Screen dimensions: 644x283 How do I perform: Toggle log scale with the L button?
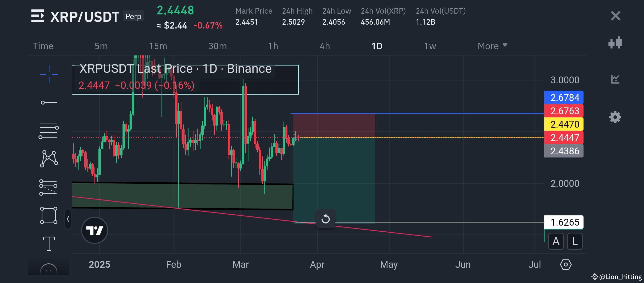point(575,241)
